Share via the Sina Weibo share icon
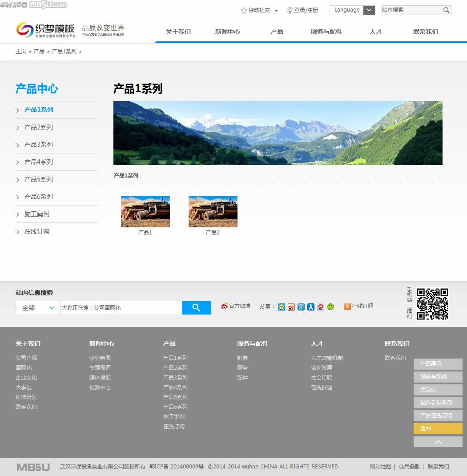This screenshot has height=476, width=467. point(291,307)
